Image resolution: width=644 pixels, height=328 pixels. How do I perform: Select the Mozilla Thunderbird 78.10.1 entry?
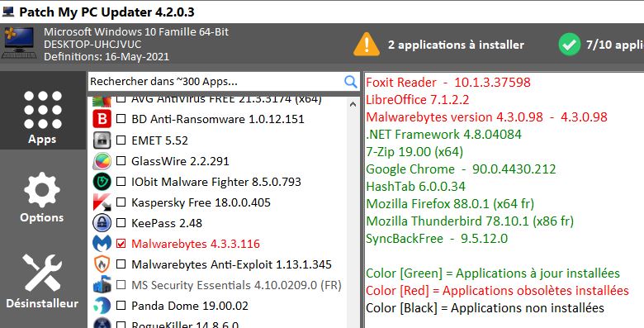pyautogui.click(x=470, y=221)
